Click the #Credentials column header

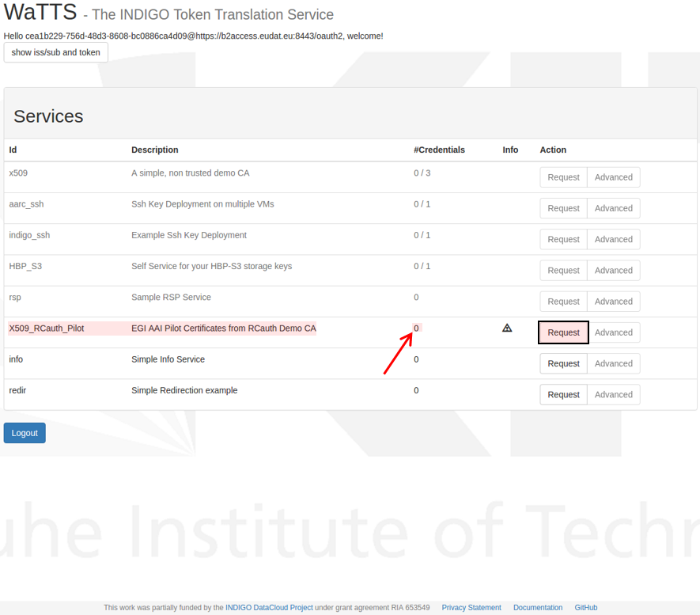[x=439, y=150]
